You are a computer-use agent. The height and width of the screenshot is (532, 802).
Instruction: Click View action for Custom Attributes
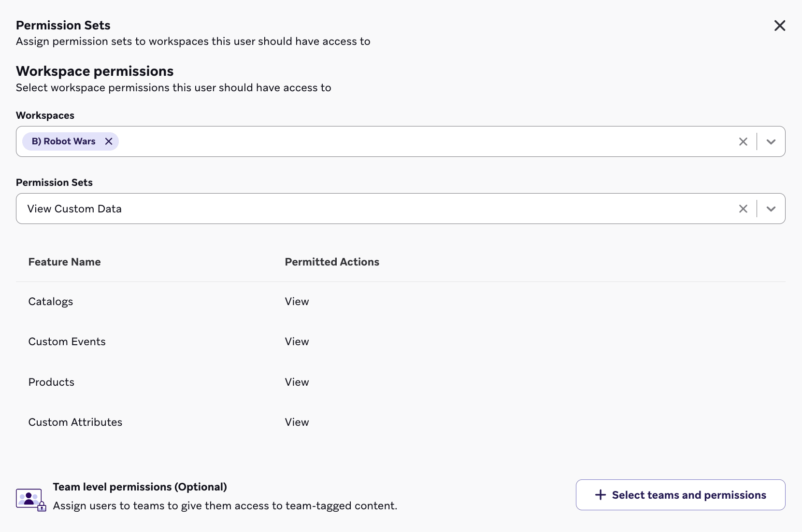click(297, 422)
